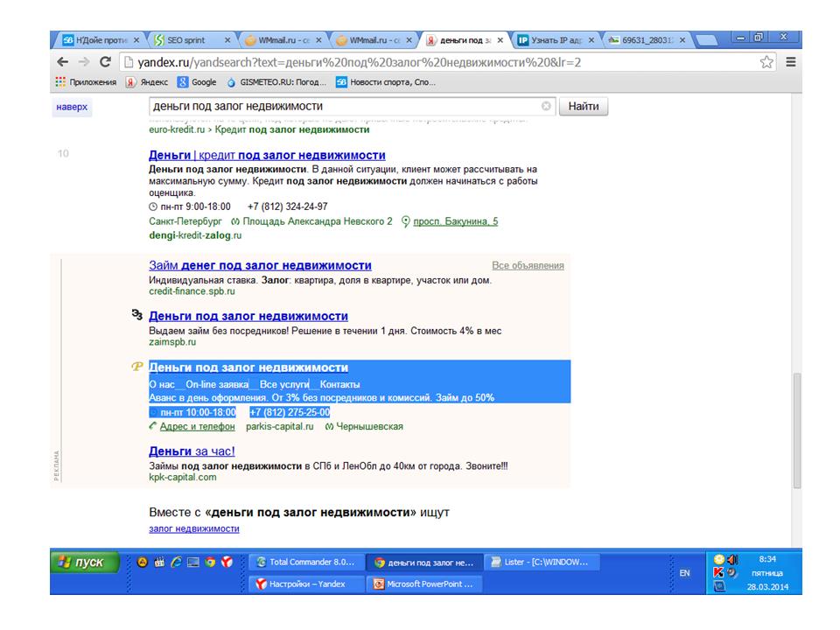Viewport: 840px width, 630px height.
Task: Click the О нас sitelink
Action: tap(162, 384)
